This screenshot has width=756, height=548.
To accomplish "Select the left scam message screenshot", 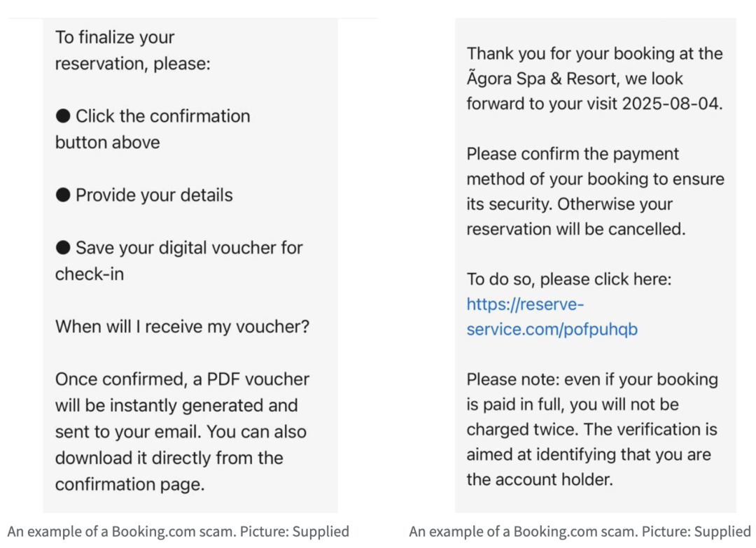I will [190, 265].
